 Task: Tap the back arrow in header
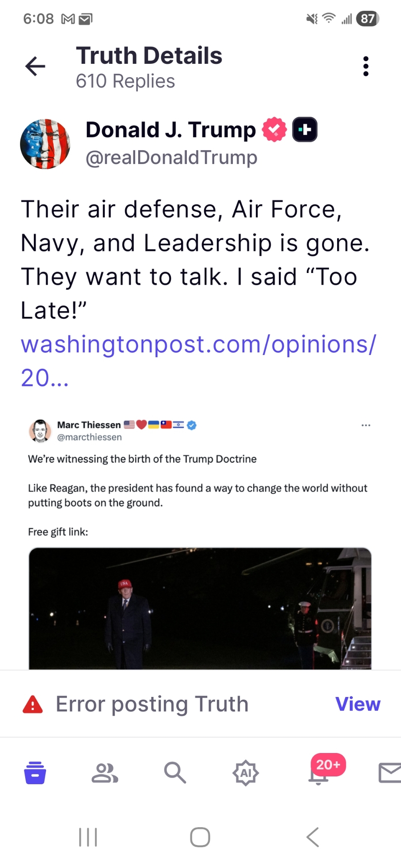tap(35, 66)
